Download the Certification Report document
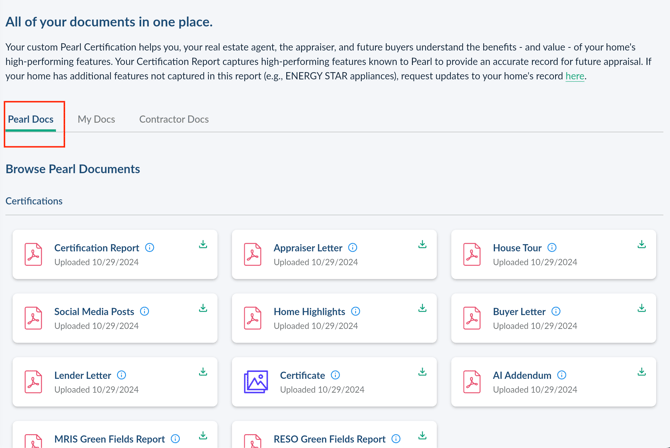 pos(203,245)
